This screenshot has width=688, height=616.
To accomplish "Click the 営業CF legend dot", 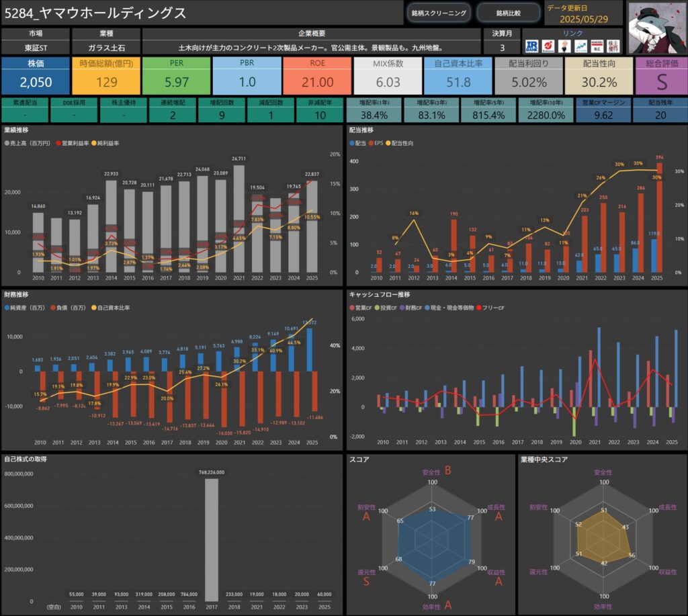I will coord(352,308).
